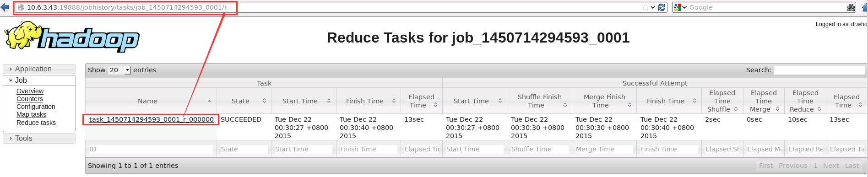Go to the Map tasks page
Screen dimensions: 868x177
(x=31, y=114)
